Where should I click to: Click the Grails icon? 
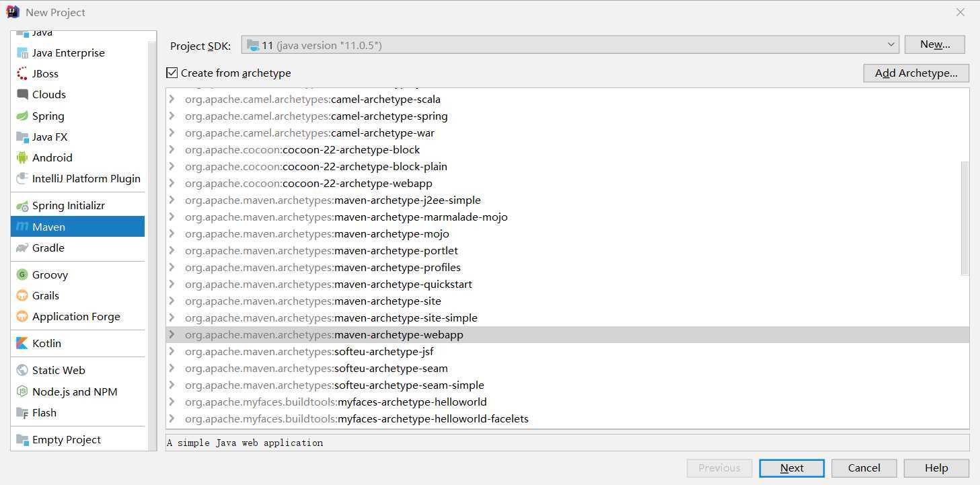pos(22,296)
